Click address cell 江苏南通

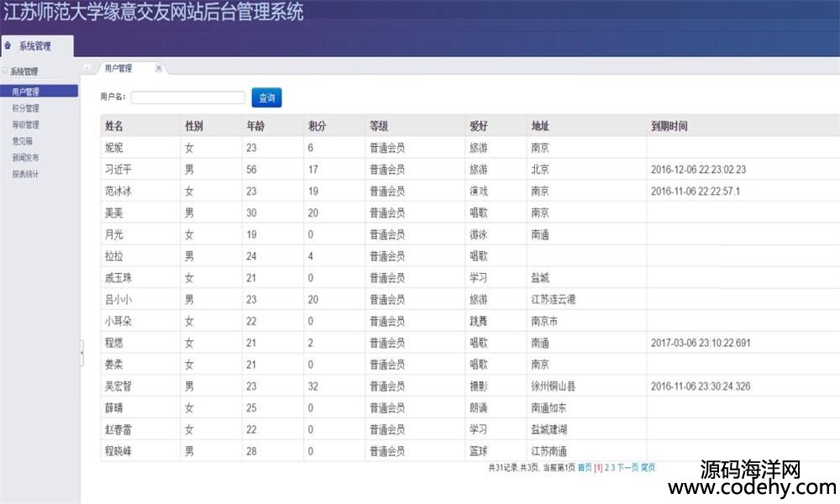tap(549, 452)
